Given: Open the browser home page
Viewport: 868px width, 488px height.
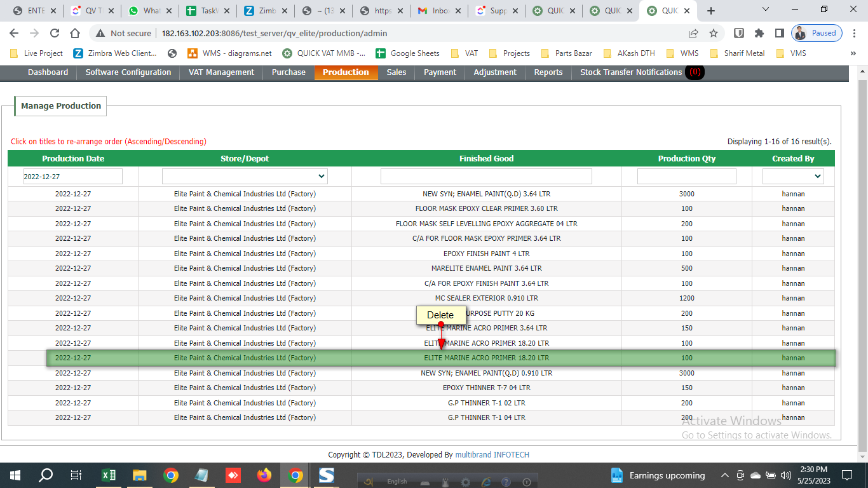Looking at the screenshot, I should point(75,33).
